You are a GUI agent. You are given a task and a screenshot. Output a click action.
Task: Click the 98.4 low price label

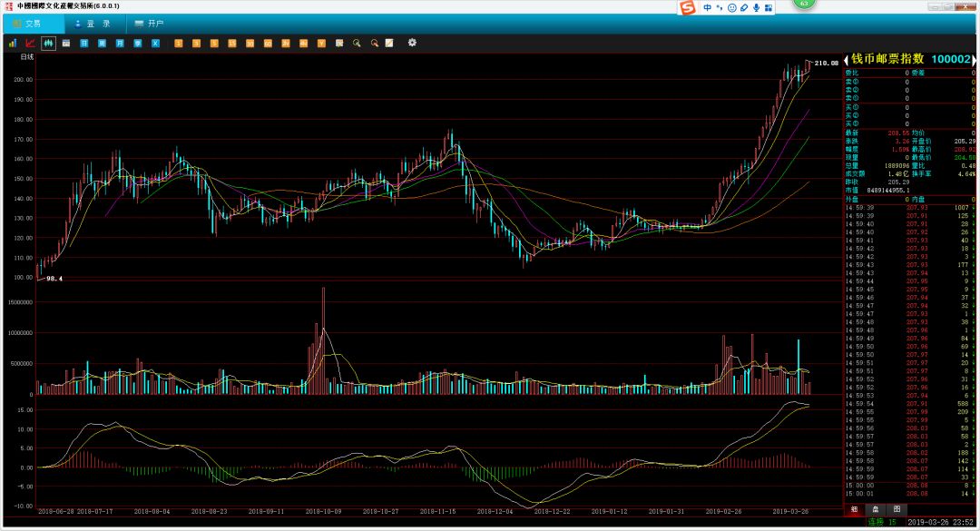(54, 279)
